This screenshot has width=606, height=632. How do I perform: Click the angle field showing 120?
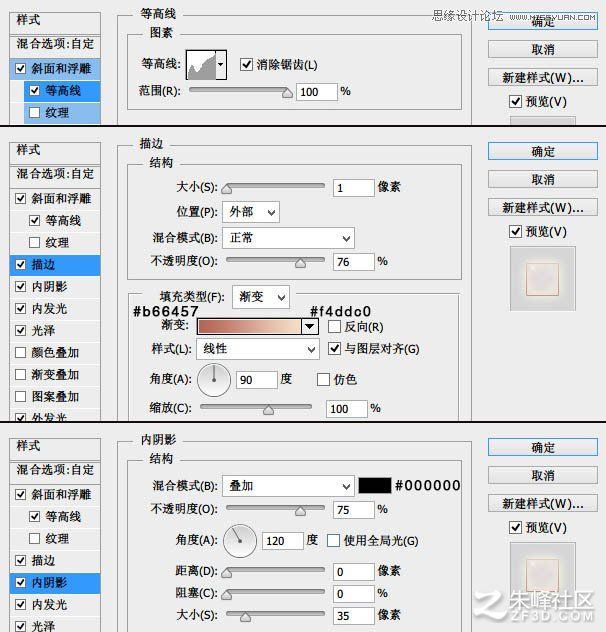tap(283, 541)
